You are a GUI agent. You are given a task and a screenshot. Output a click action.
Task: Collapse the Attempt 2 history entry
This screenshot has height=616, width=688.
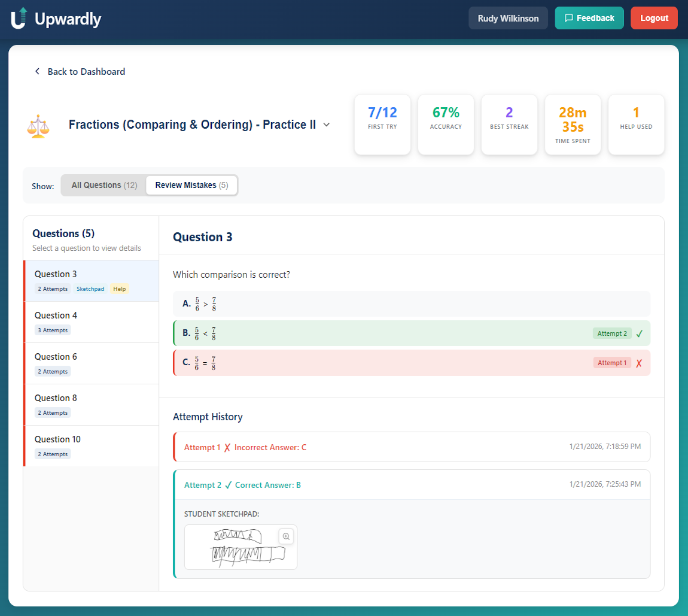411,485
